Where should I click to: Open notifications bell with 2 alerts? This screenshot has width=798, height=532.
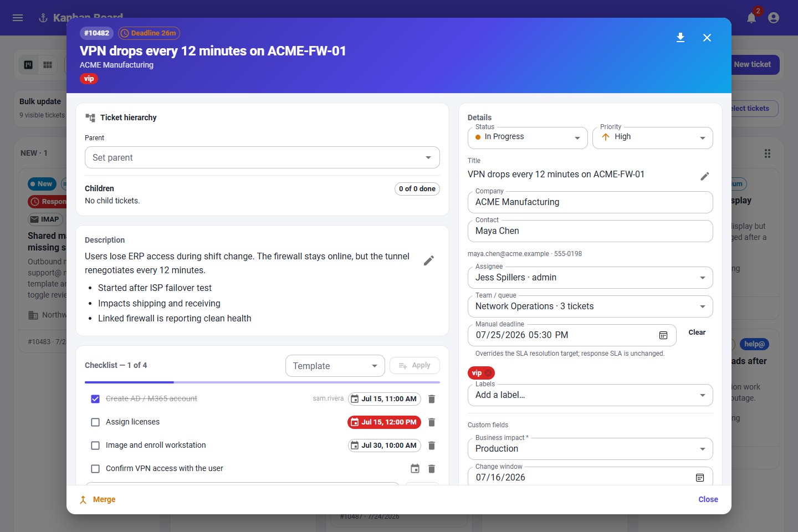pos(751,18)
